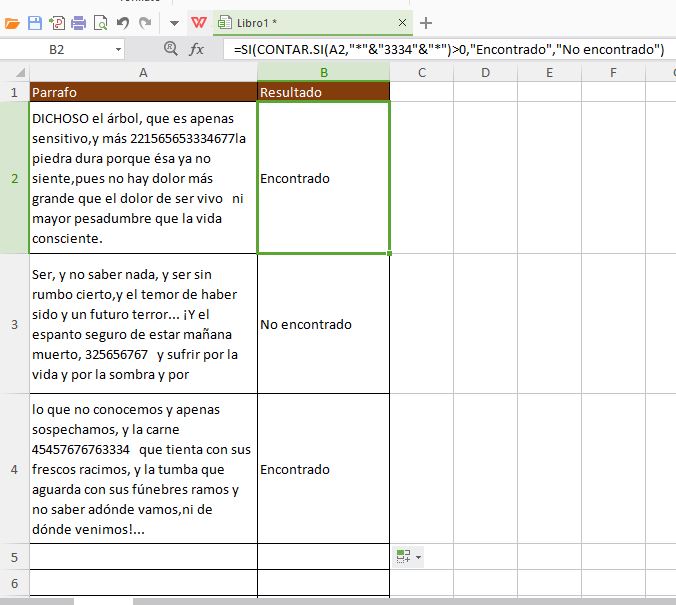Select row 2 header
The image size is (676, 605).
click(x=15, y=178)
